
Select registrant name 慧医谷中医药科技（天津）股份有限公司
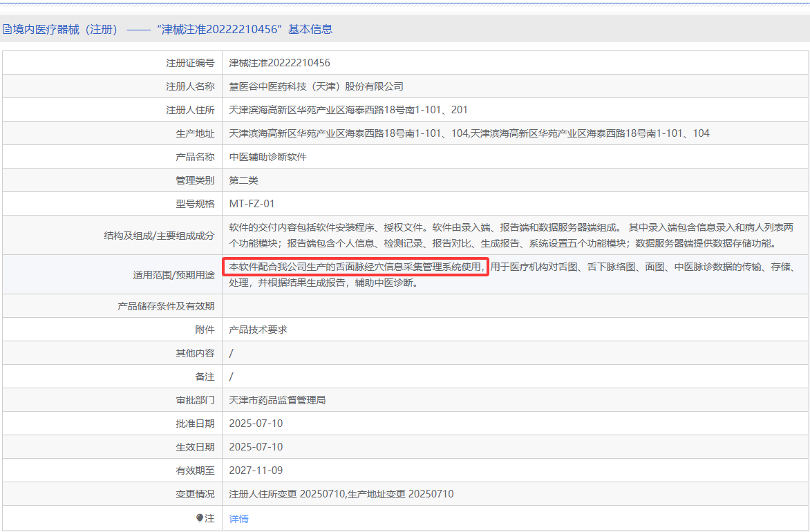(x=316, y=86)
